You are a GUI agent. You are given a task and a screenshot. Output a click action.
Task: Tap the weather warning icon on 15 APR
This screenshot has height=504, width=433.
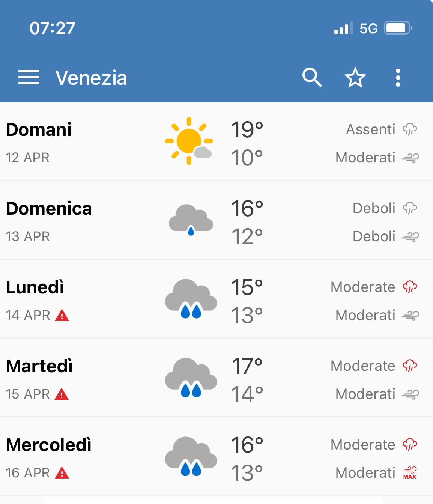pyautogui.click(x=62, y=394)
